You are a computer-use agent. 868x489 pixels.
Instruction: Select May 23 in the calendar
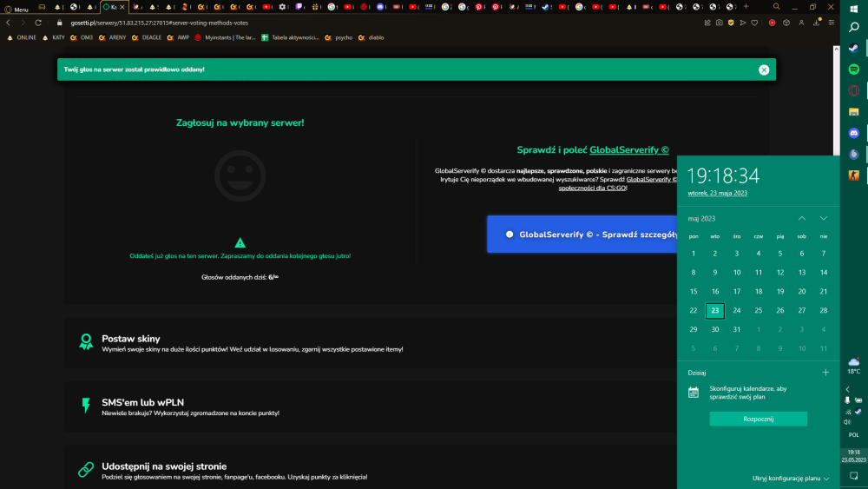coord(715,311)
